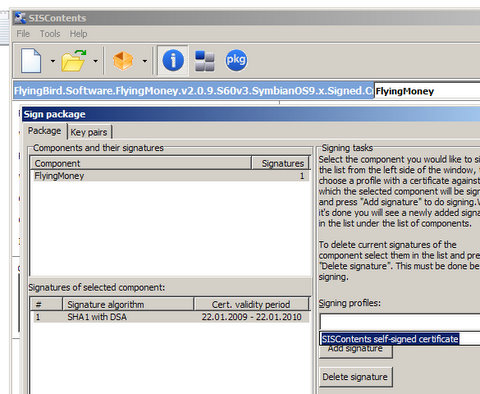Click the blue pkg icon
Viewport: 480px width, 394px height.
click(x=236, y=60)
